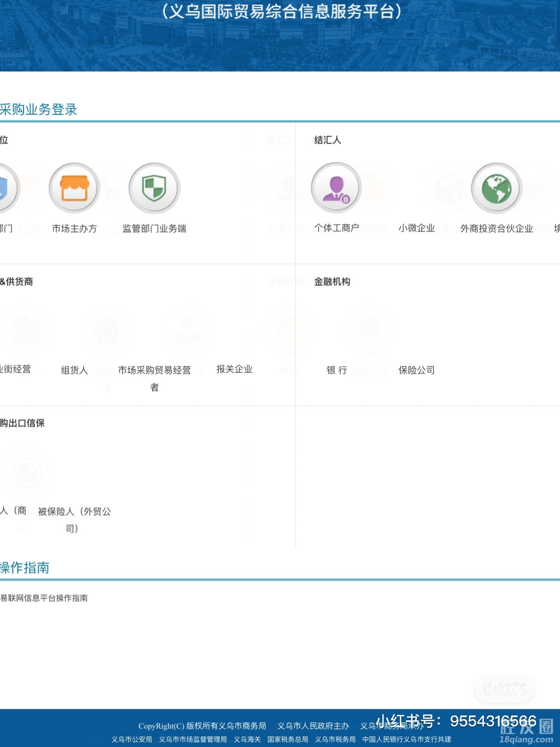Open the 易联网信息平台操作指南 guide
The height and width of the screenshot is (747, 560).
click(44, 598)
